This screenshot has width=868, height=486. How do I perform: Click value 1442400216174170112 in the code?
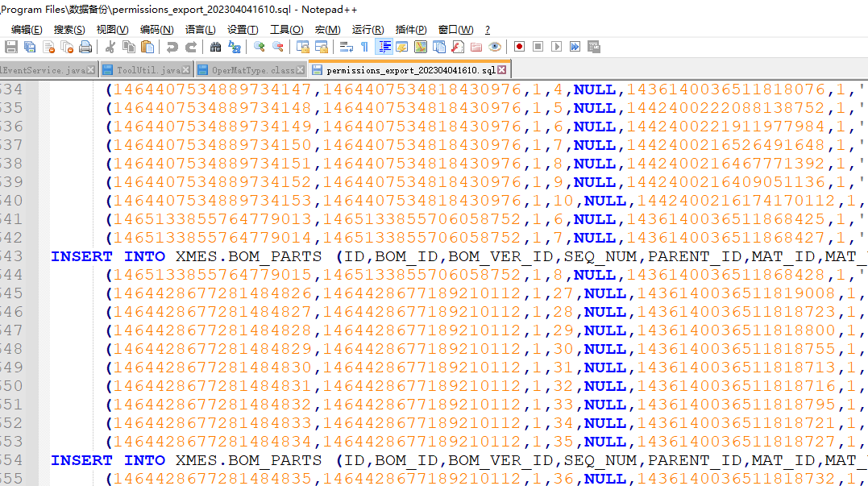tap(736, 201)
